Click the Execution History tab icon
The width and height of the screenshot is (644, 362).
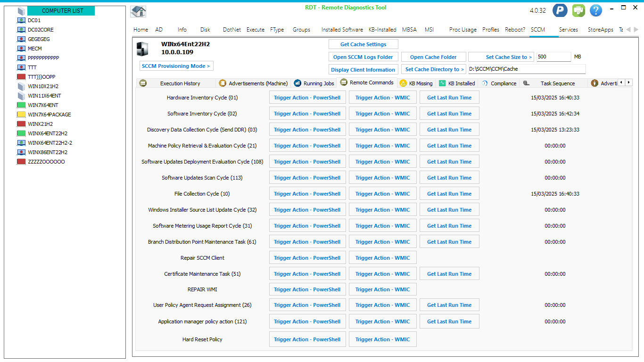click(143, 83)
